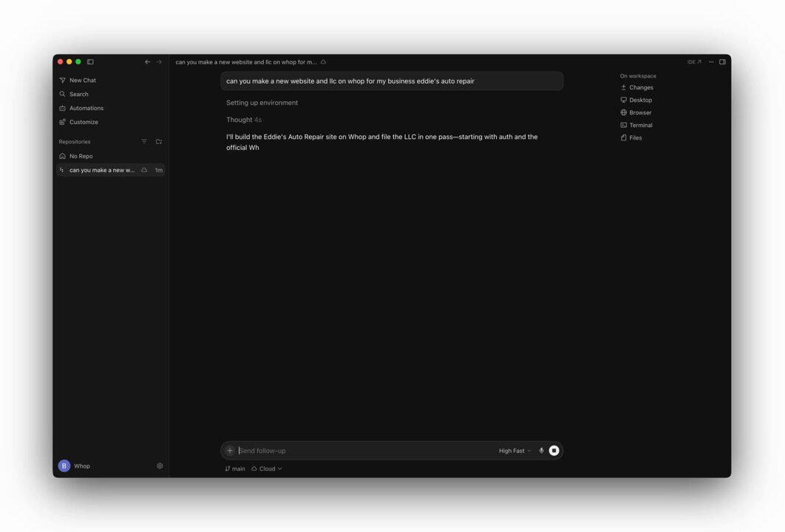The width and height of the screenshot is (785, 532).
Task: Open the three-dot more options menu
Action: (711, 62)
